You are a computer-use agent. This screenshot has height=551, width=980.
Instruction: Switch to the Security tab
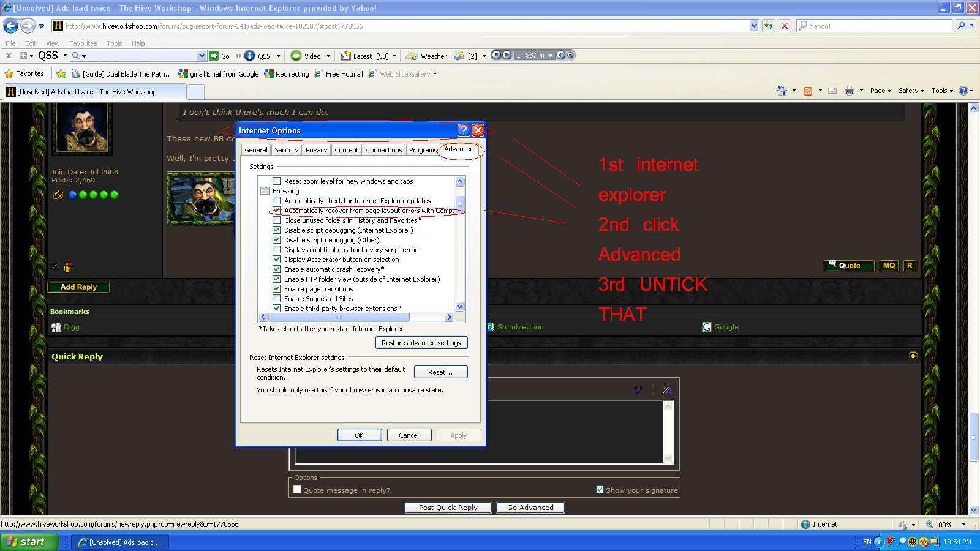point(286,150)
